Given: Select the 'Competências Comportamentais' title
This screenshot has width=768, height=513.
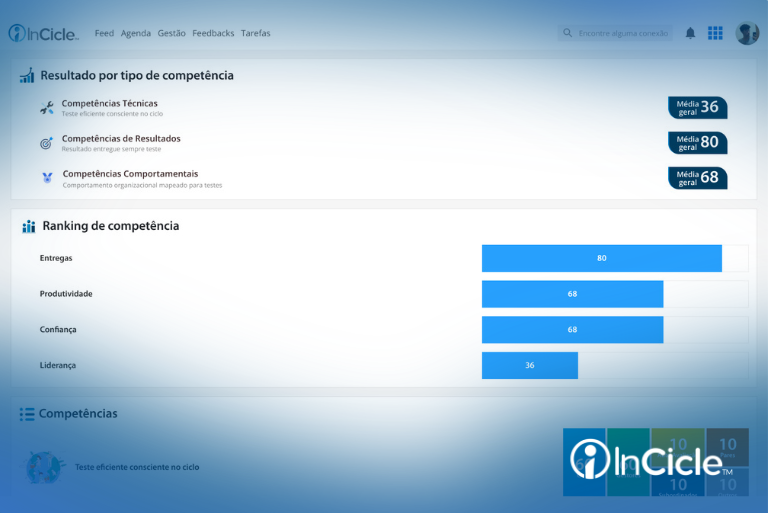Looking at the screenshot, I should [130, 174].
